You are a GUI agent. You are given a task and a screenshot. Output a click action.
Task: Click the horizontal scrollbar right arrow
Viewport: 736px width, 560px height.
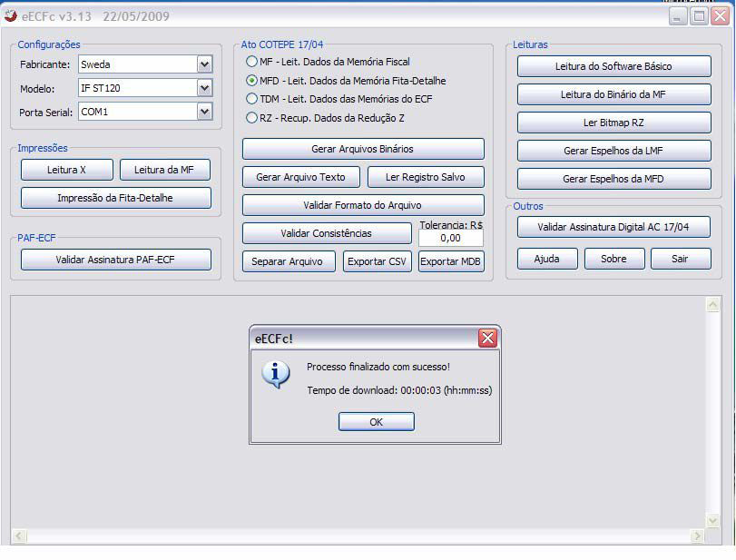tap(697, 536)
